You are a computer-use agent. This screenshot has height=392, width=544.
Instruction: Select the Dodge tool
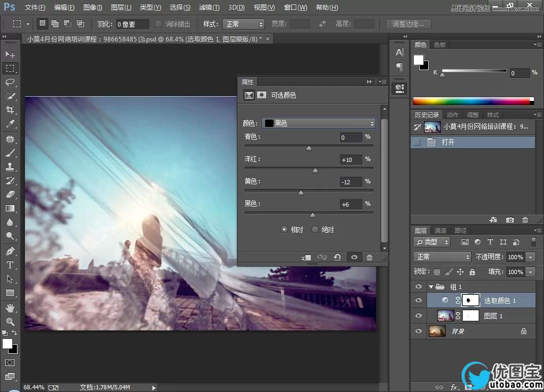pos(10,236)
